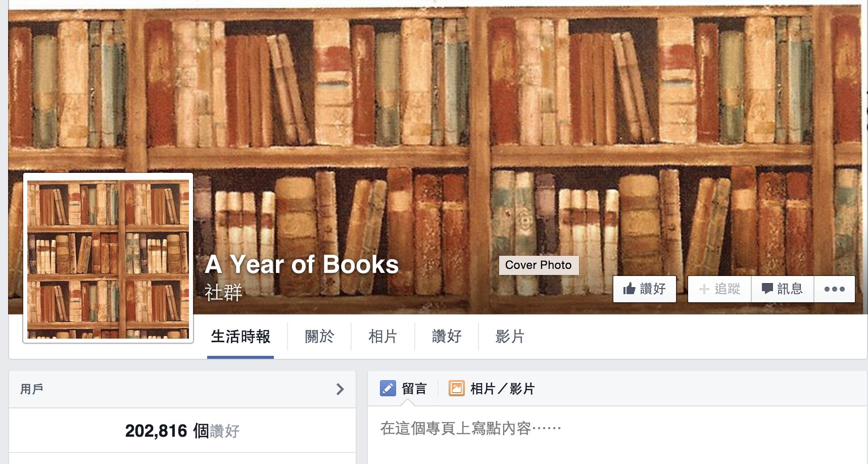Open the three-dots more options button
Viewport: 868px width, 464px height.
coord(834,289)
